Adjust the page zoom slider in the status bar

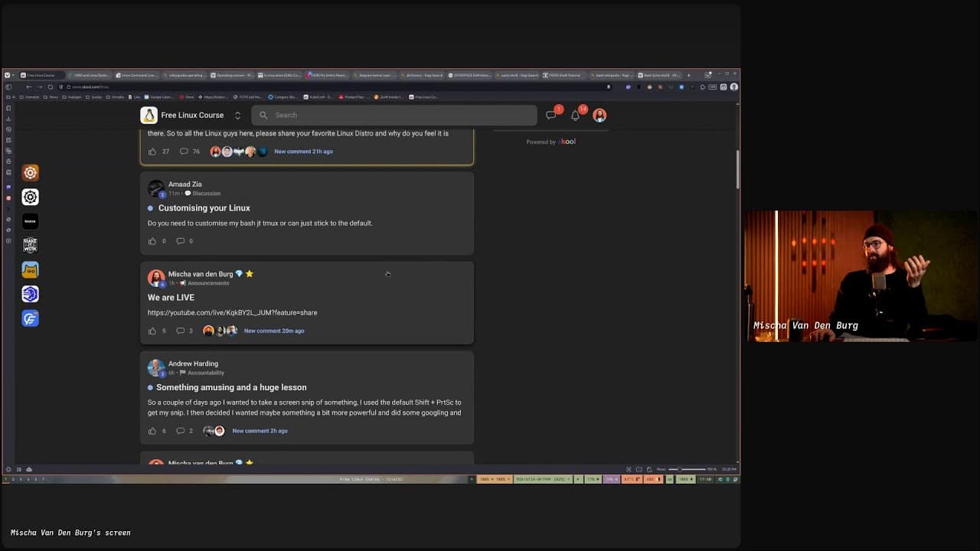point(680,469)
